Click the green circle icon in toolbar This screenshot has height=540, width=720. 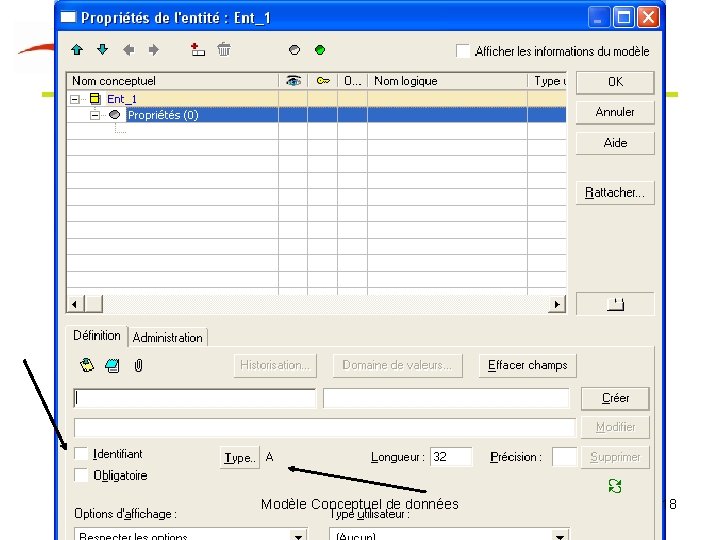(x=320, y=50)
